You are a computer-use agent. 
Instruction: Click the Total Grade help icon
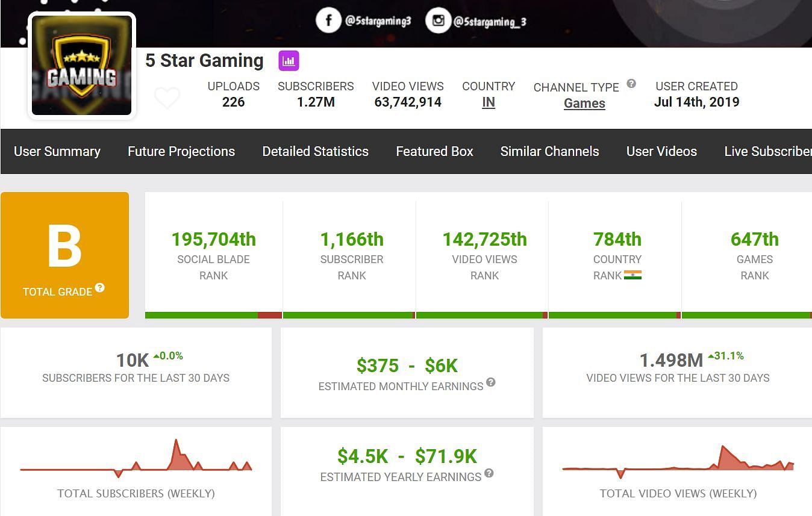tap(100, 288)
